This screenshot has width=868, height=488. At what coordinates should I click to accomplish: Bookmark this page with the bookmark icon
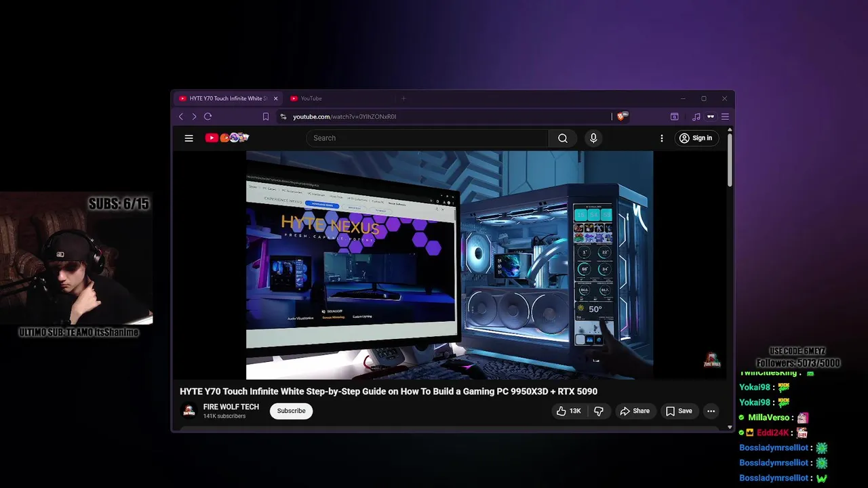[x=266, y=117]
